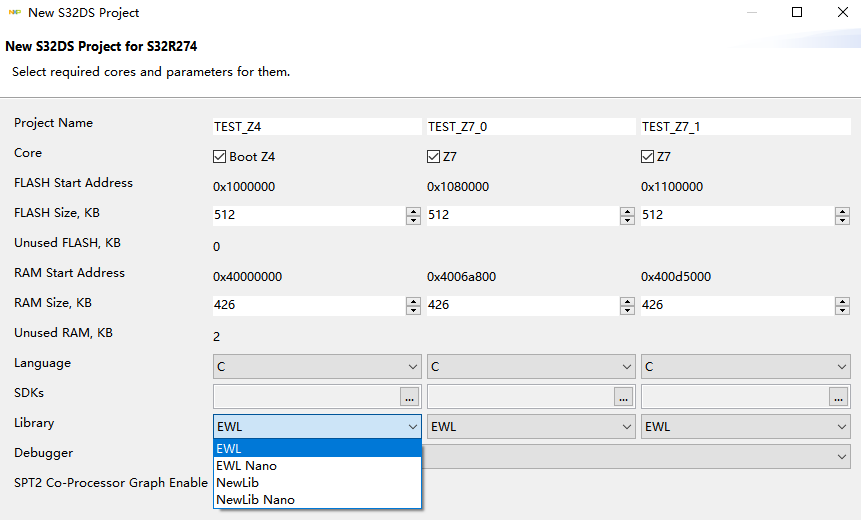Click the RAM Size field for TEST_Z4
The height and width of the screenshot is (520, 861).
click(308, 305)
